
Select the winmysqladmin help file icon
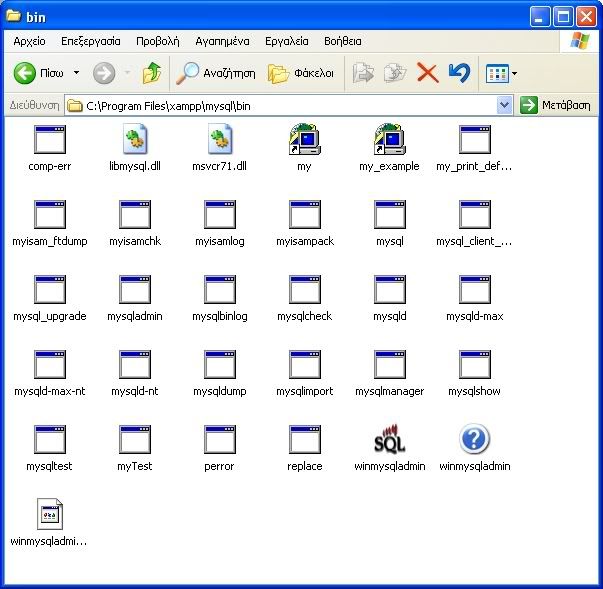click(474, 440)
